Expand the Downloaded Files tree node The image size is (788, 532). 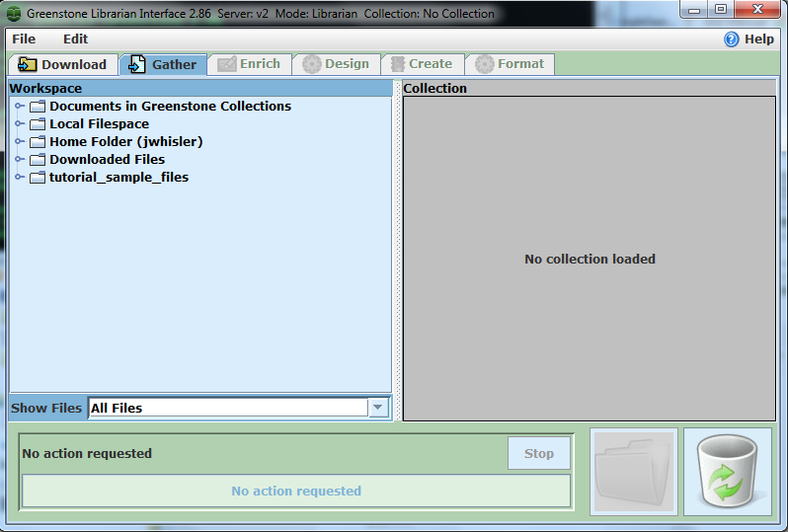click(19, 160)
